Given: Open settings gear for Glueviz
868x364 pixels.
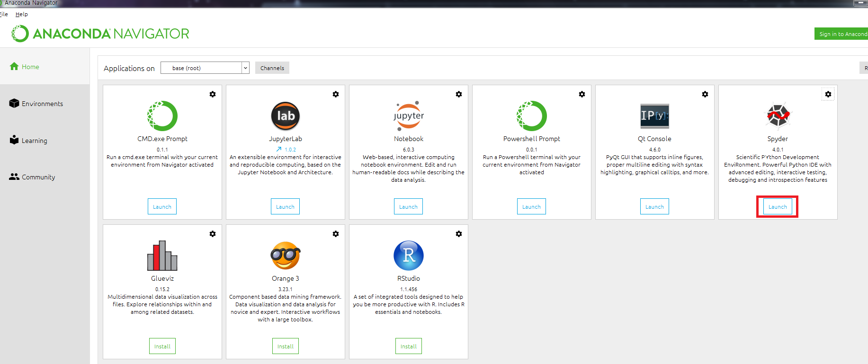Looking at the screenshot, I should coord(213,234).
